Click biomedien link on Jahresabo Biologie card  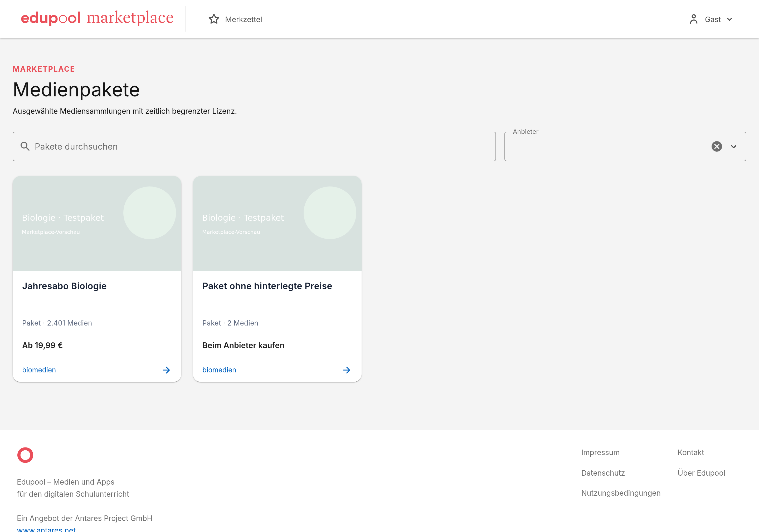[39, 370]
